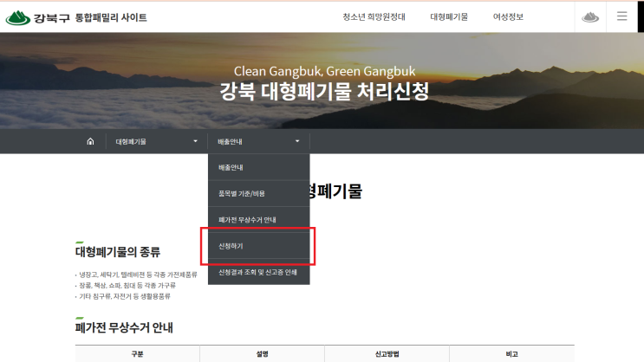Image resolution: width=644 pixels, height=362 pixels.
Task: Expand the 대형폐기물 breadcrumb dropdown
Action: tap(157, 142)
